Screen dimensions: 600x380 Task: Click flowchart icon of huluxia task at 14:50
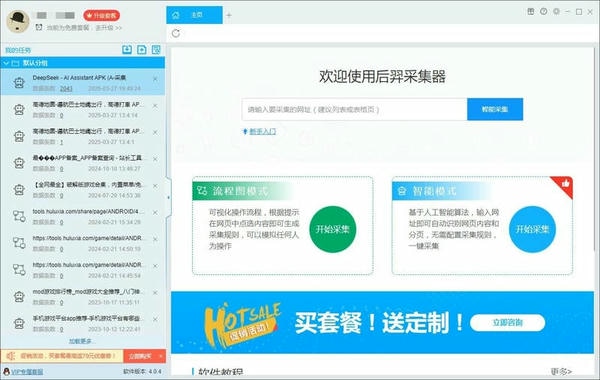pos(19,243)
